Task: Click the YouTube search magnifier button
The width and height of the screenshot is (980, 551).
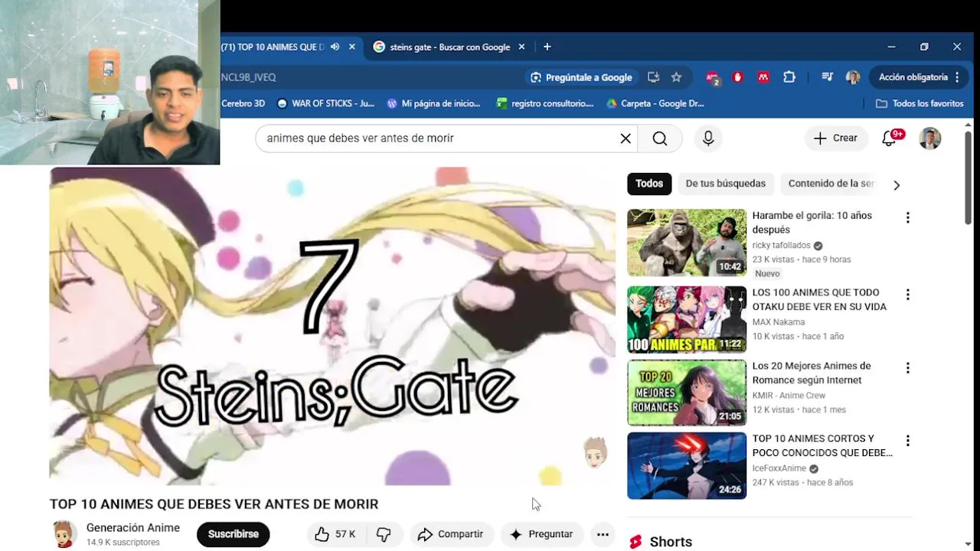Action: [660, 138]
